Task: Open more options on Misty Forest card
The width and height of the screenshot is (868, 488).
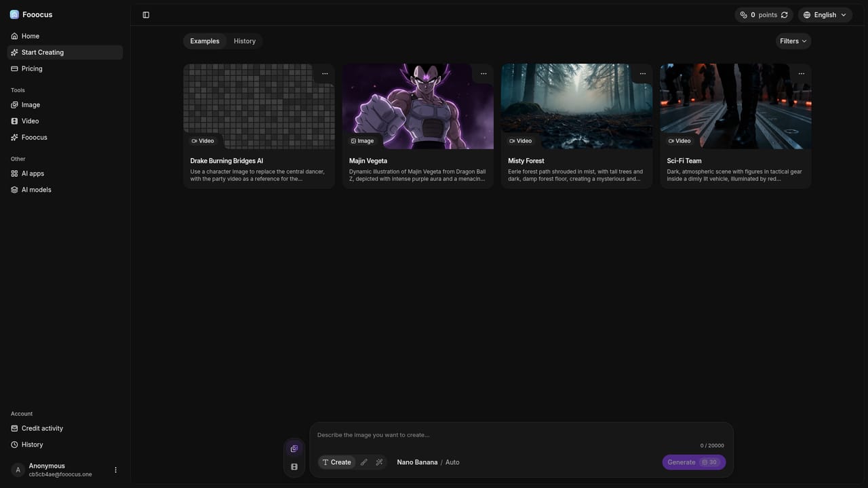Action: pos(643,73)
